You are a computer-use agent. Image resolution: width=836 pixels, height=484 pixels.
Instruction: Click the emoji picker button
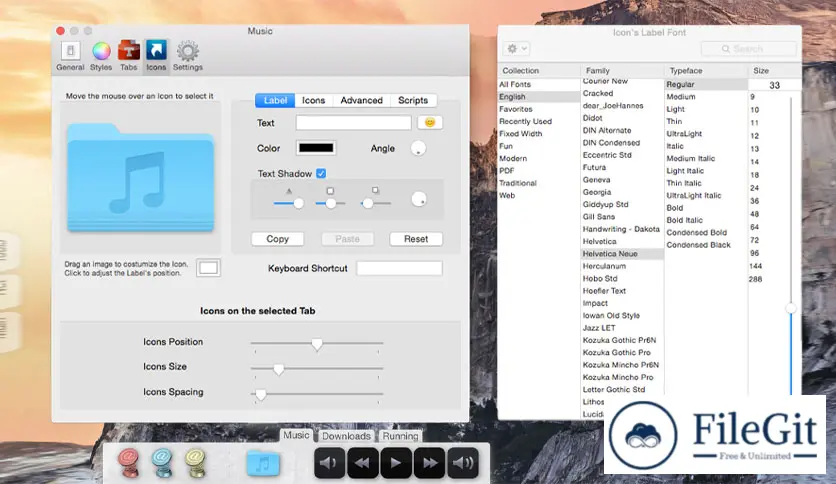pyautogui.click(x=430, y=123)
